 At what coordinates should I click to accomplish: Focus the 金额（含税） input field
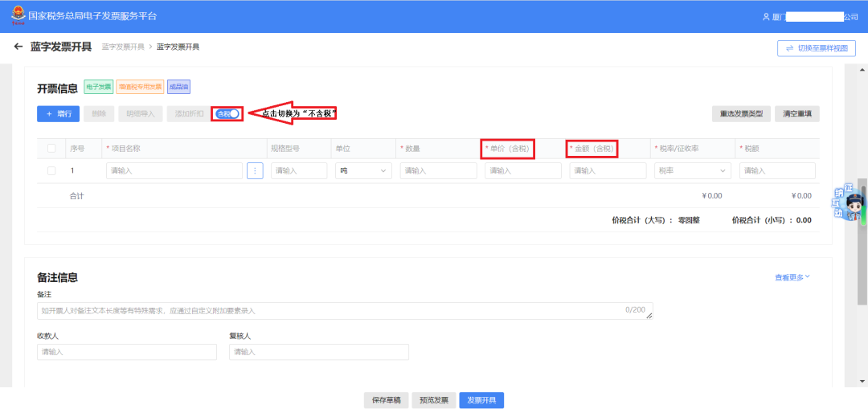coord(608,171)
